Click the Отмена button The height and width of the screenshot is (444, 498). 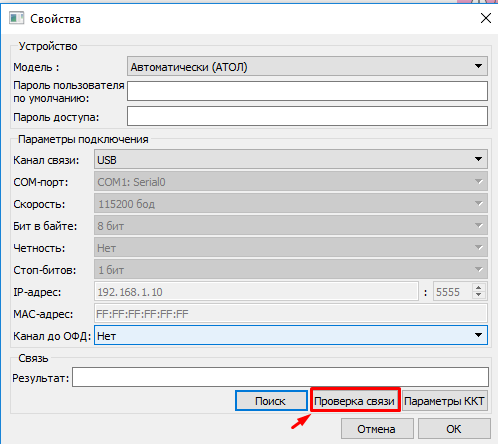tap(377, 429)
